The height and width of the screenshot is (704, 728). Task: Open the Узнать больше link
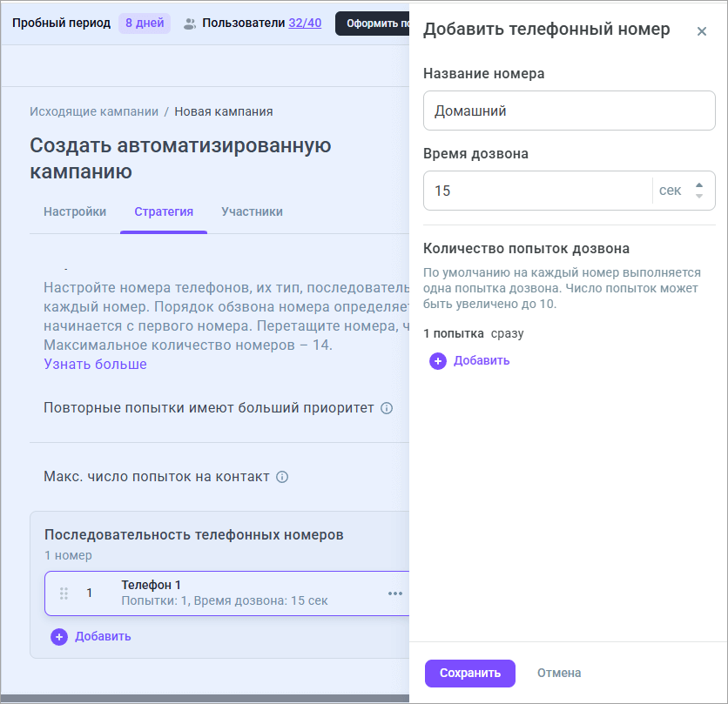96,364
